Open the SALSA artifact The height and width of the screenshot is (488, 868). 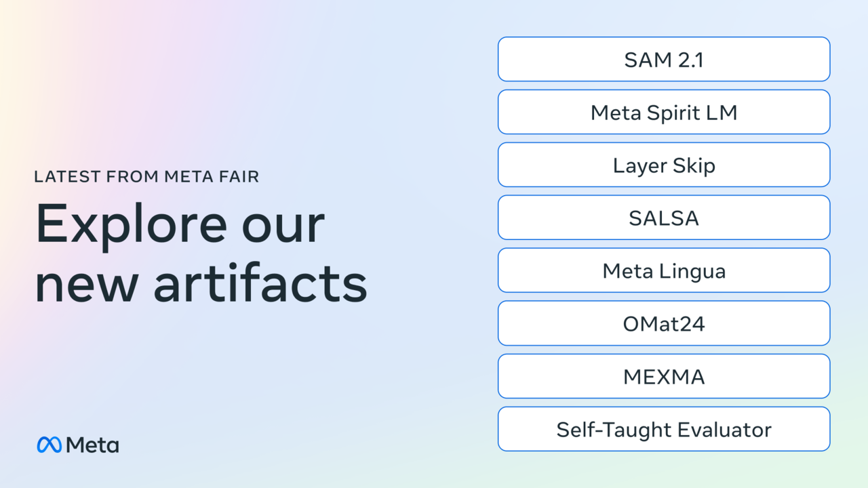(x=664, y=218)
